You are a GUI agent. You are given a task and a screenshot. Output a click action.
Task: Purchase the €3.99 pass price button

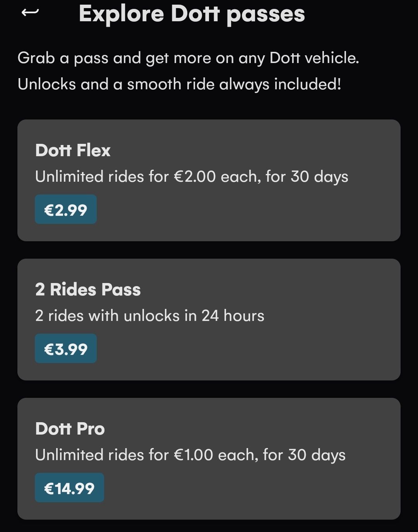point(65,349)
